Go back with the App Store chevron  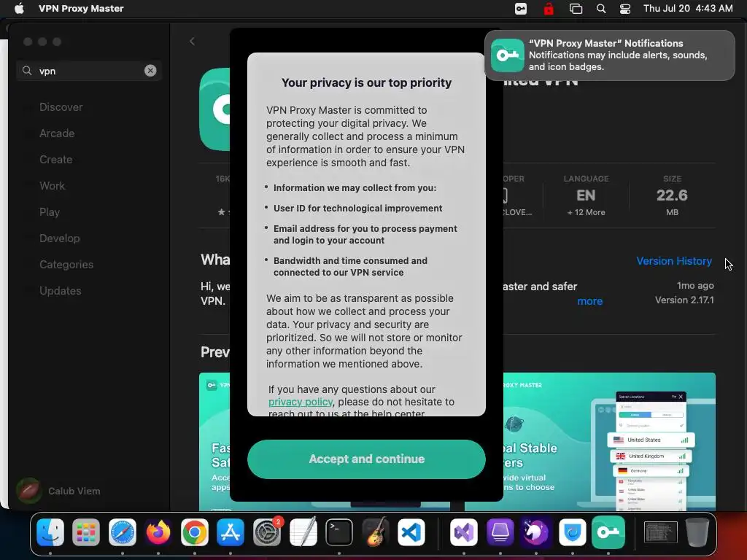192,42
